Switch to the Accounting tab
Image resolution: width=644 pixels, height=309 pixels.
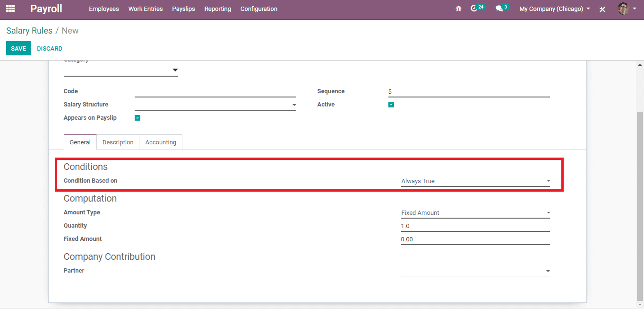(x=161, y=142)
